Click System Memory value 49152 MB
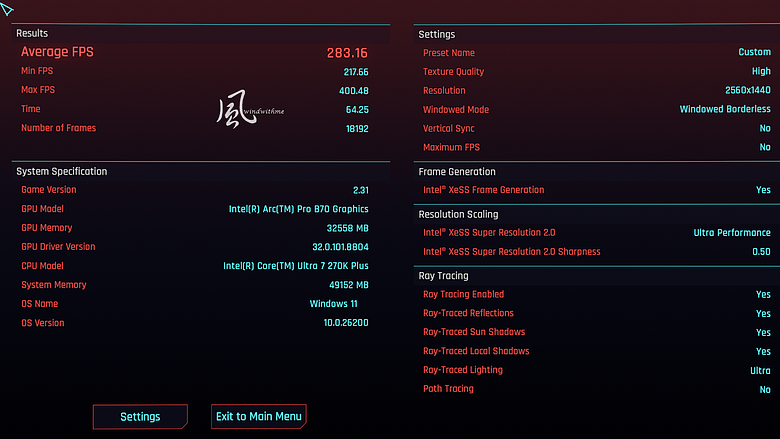 349,285
